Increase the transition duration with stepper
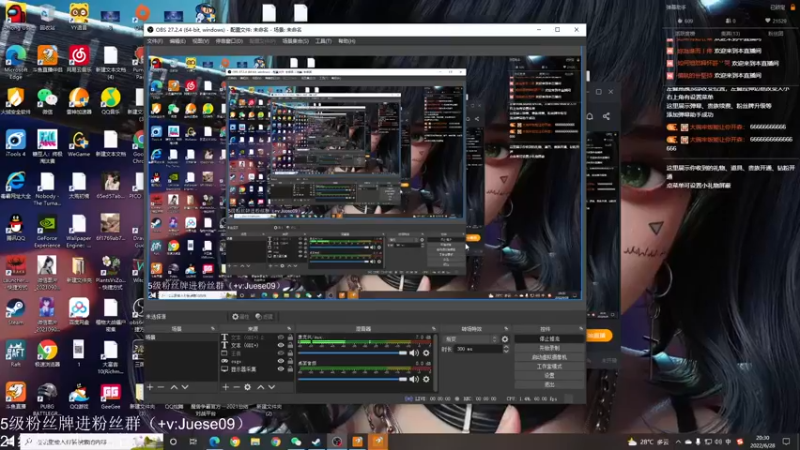Screen dimensions: 800x450 (x=506, y=347)
